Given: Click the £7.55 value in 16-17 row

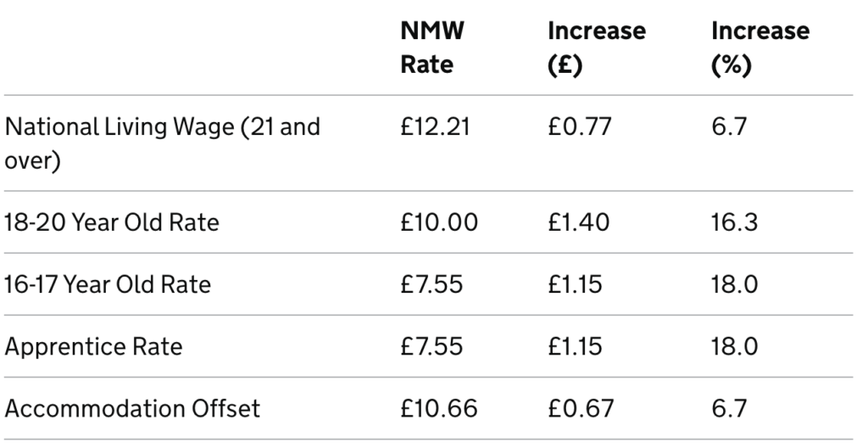Looking at the screenshot, I should [x=431, y=284].
